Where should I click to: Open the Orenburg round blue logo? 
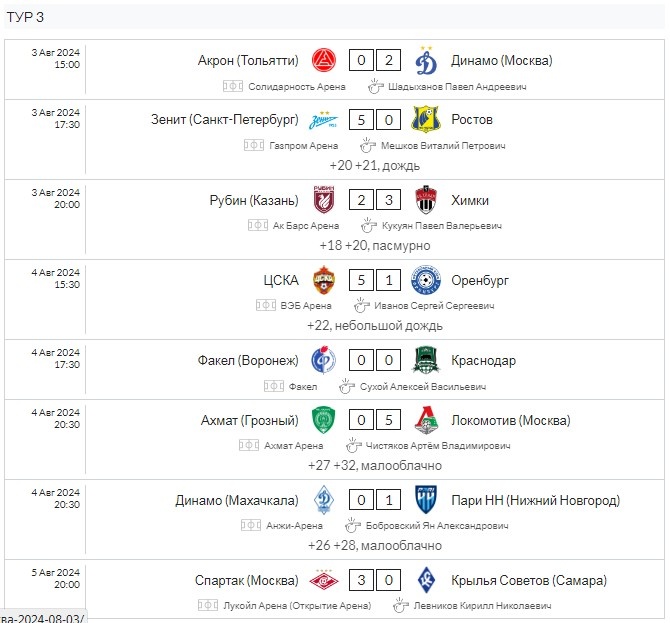[x=426, y=280]
